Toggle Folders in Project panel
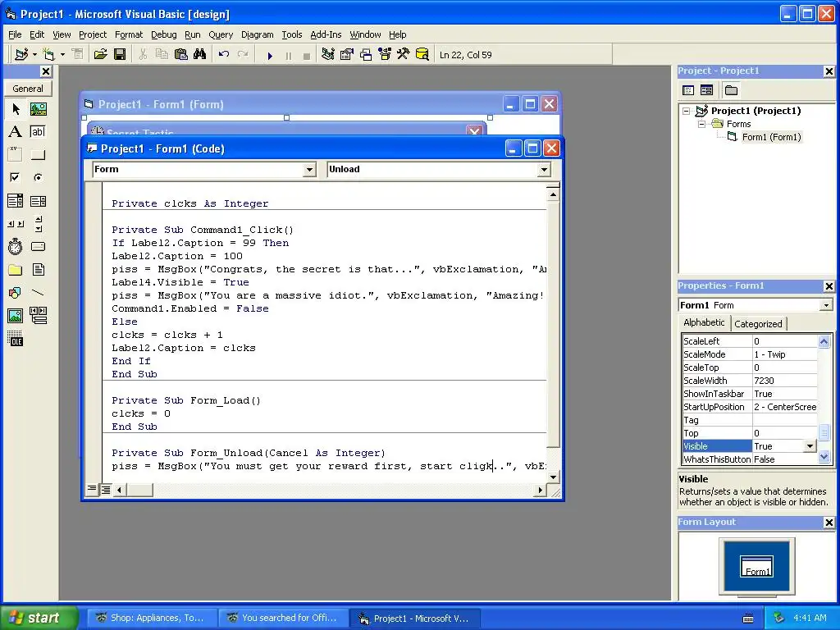Screen dimensions: 840x630 tap(731, 90)
